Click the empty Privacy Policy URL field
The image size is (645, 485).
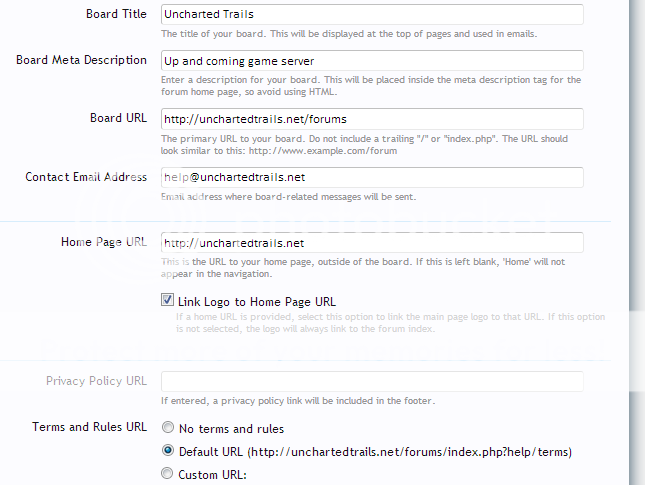(x=372, y=381)
